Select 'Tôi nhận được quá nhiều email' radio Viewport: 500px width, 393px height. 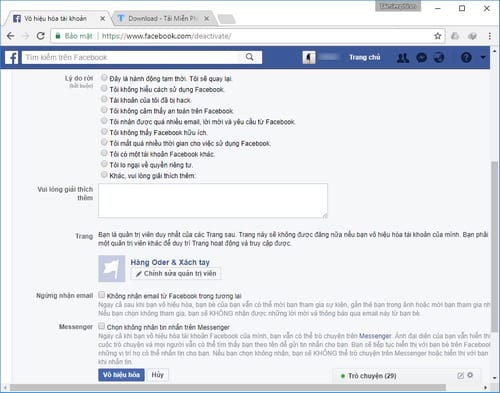click(x=104, y=121)
